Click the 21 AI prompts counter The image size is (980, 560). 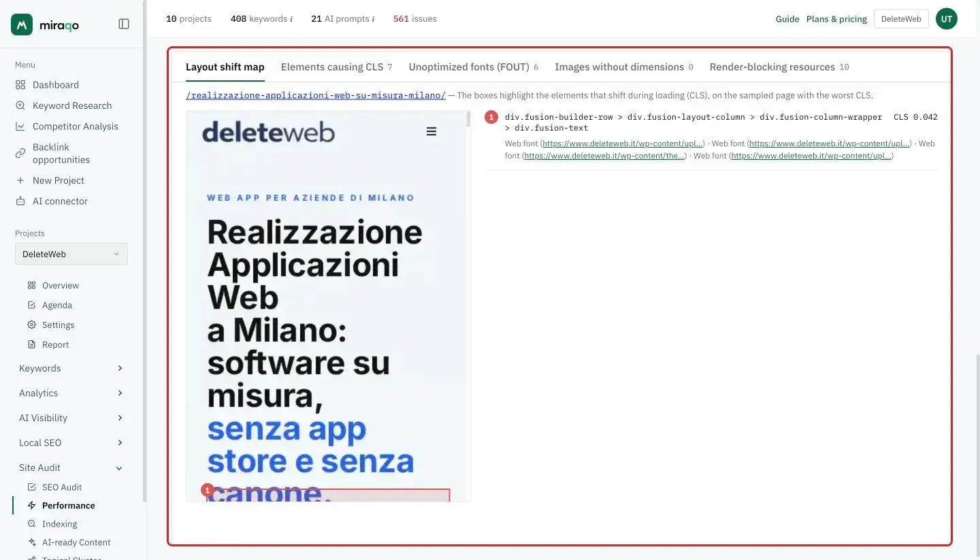tap(343, 19)
